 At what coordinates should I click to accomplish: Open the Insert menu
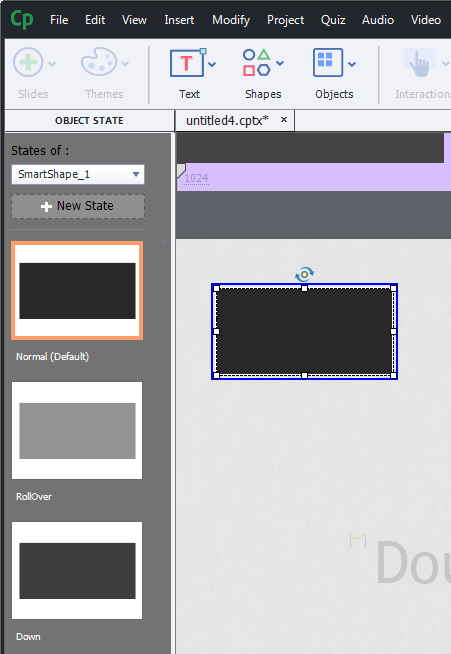pos(179,20)
